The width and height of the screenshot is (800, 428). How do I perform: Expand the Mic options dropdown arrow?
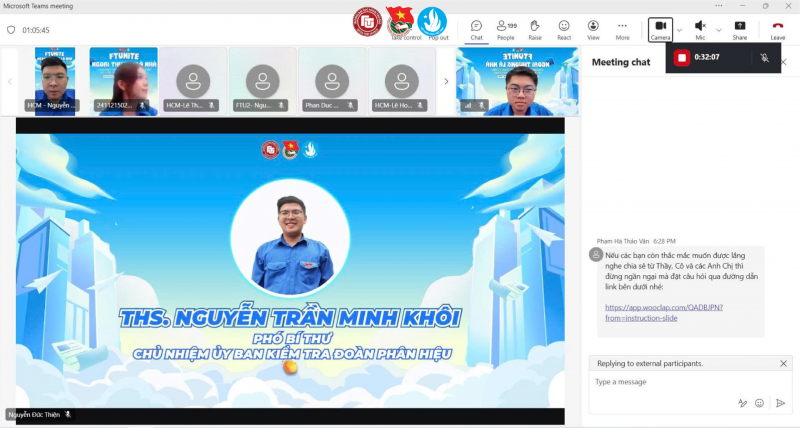click(718, 30)
